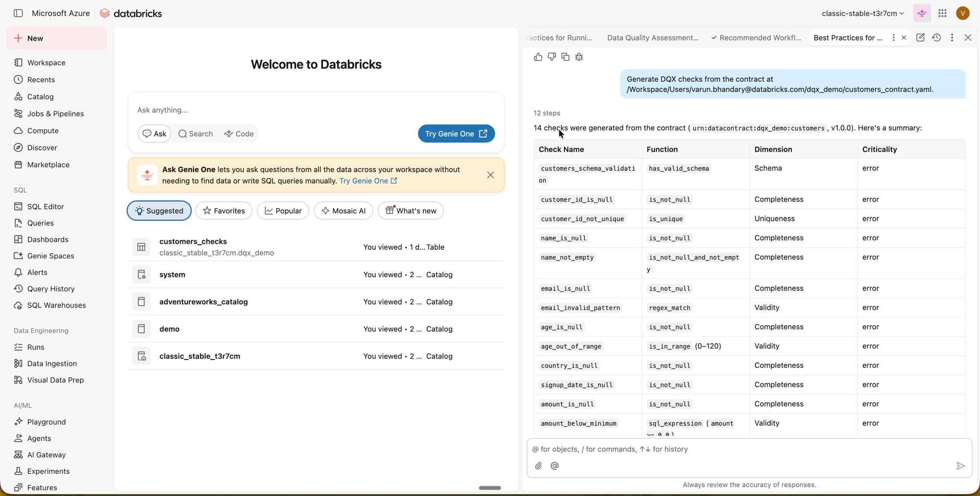This screenshot has height=496, width=980.
Task: Give thumbs up to the response
Action: [x=538, y=57]
